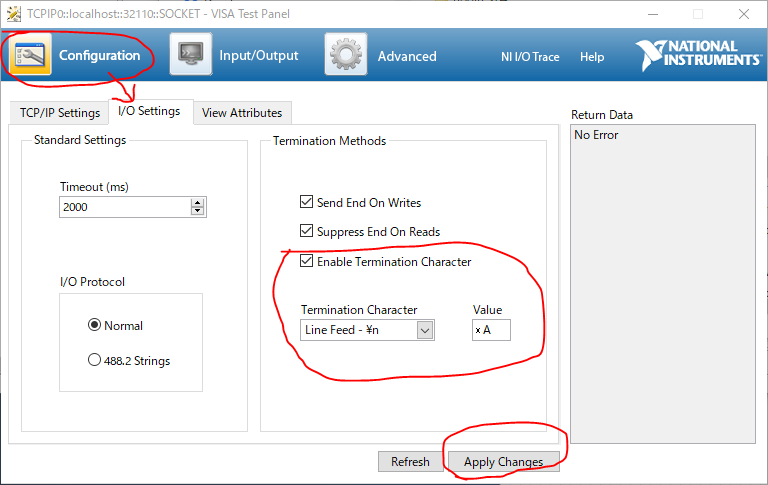Viewport: 768px width, 485px height.
Task: Click the 'No Error' return text
Action: 596,135
